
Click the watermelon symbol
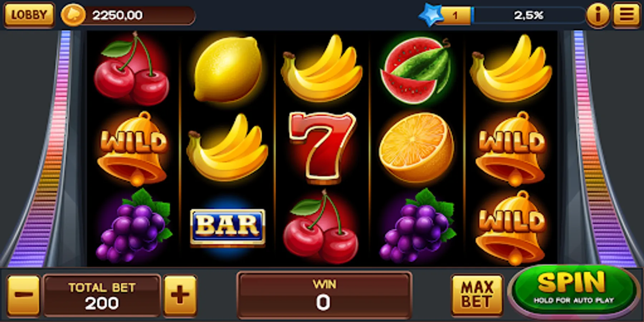click(x=416, y=70)
